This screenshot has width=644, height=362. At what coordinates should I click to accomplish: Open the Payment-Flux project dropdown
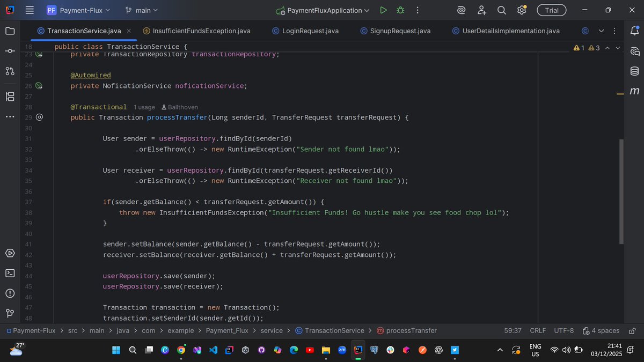78,10
